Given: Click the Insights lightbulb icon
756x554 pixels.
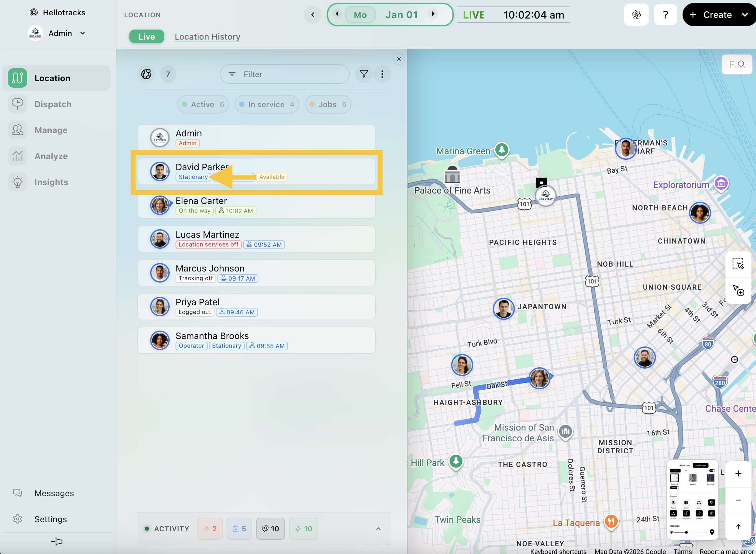Looking at the screenshot, I should click(18, 182).
